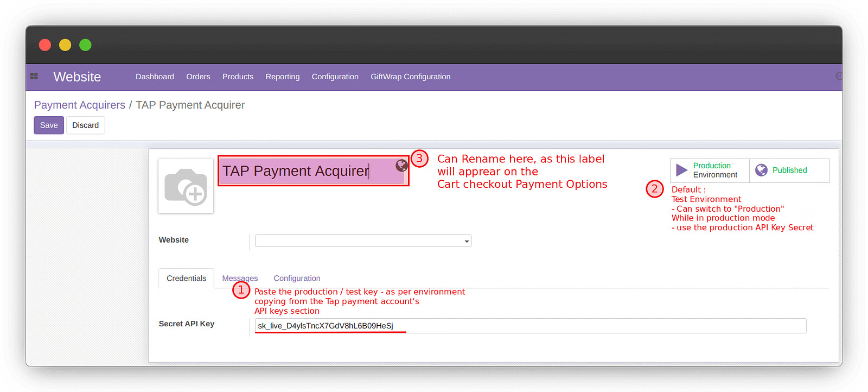Switch to the Messages tab
Viewport: 868px width, 392px height.
click(240, 278)
